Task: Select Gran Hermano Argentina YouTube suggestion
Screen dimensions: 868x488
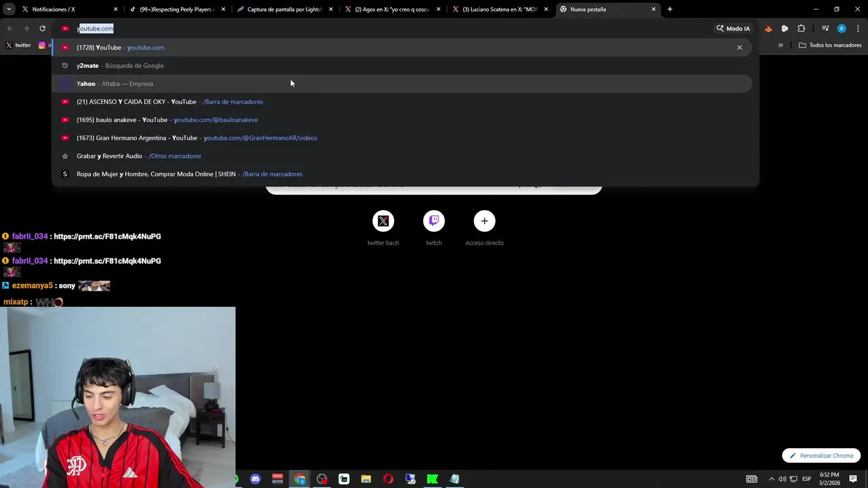Action: [403, 138]
